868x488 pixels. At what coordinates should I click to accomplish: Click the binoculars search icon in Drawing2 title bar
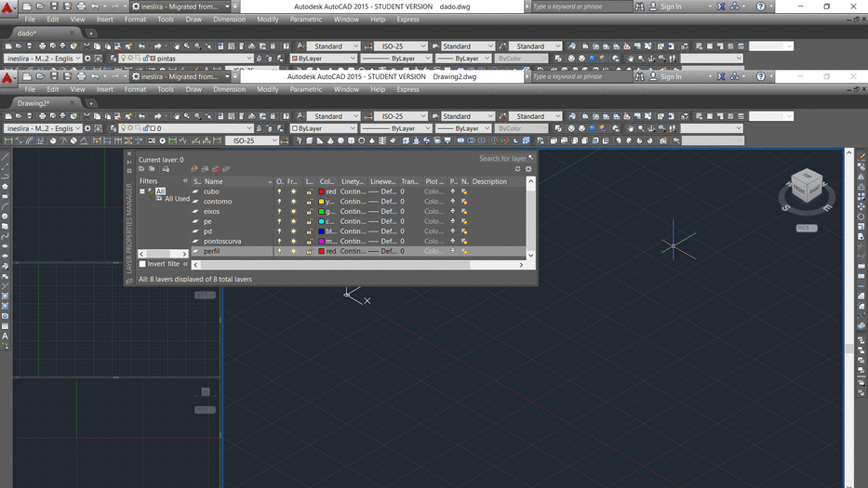pyautogui.click(x=640, y=76)
